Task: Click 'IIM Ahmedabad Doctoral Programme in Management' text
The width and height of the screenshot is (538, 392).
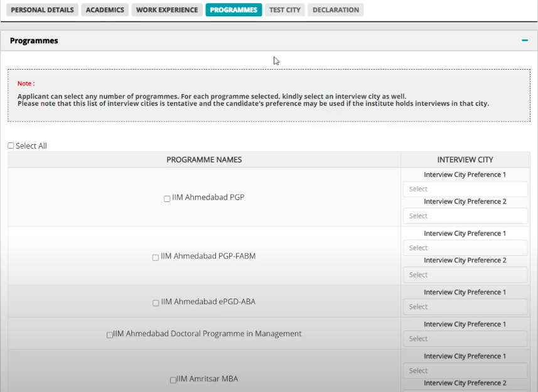Action: pyautogui.click(x=207, y=334)
